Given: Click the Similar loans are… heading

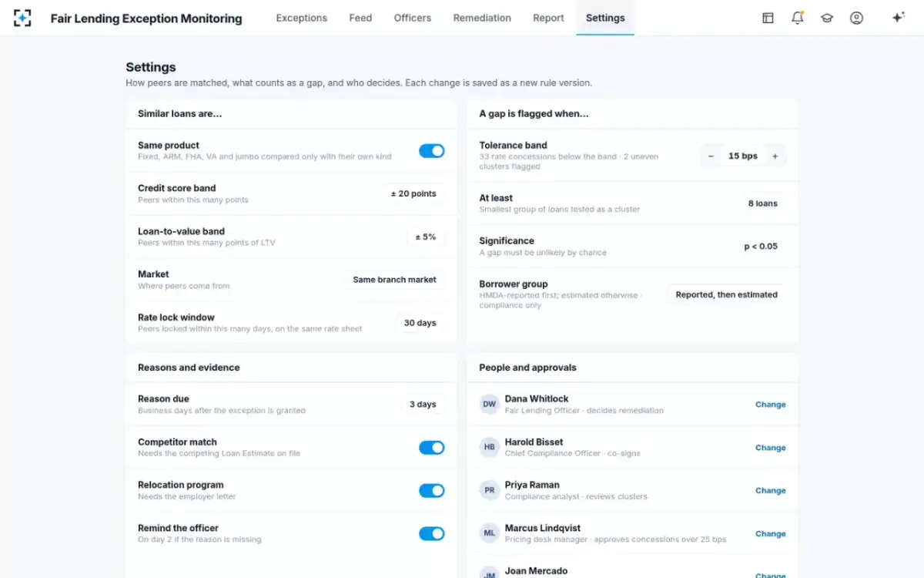Looking at the screenshot, I should (180, 113).
